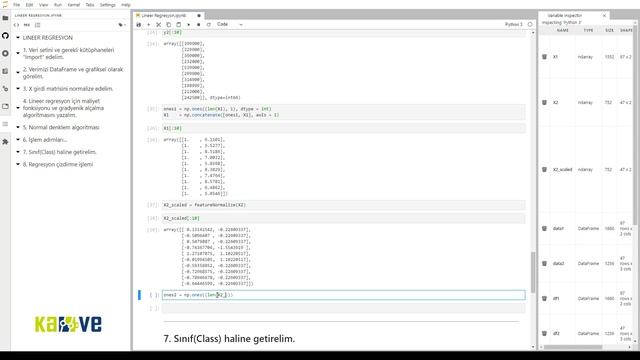Open the Tabs menu
Screen dimensions: 640x360
pyautogui.click(x=90, y=5)
